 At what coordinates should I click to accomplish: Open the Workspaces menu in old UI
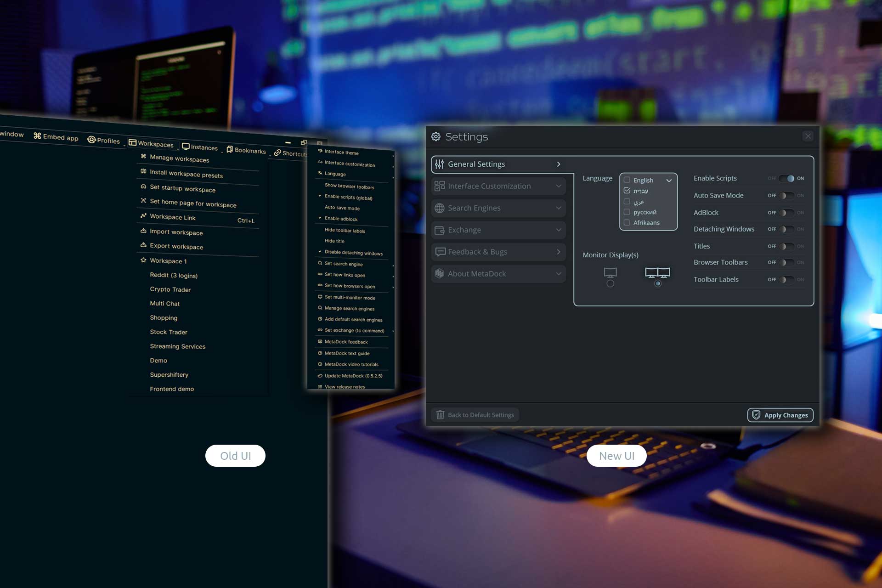coord(151,144)
